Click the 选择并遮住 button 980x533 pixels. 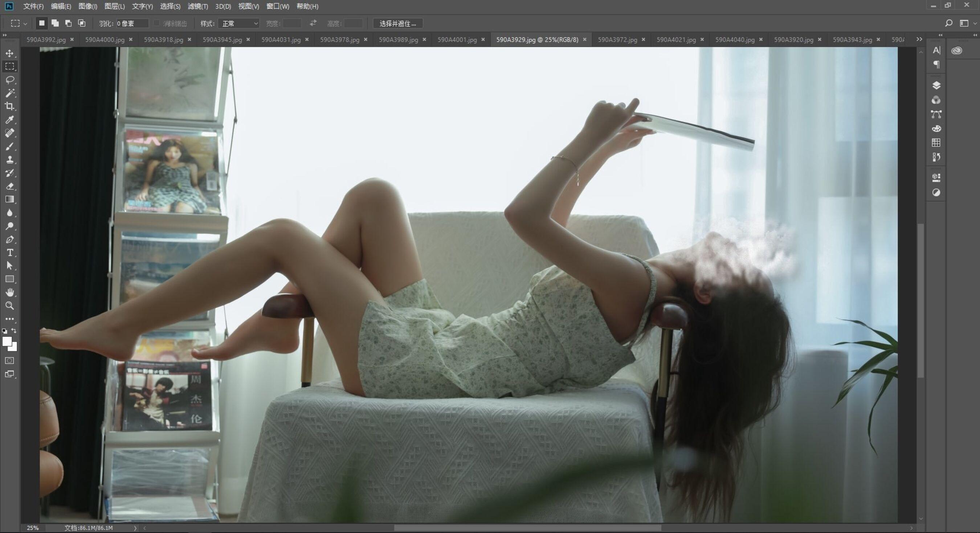coord(397,24)
